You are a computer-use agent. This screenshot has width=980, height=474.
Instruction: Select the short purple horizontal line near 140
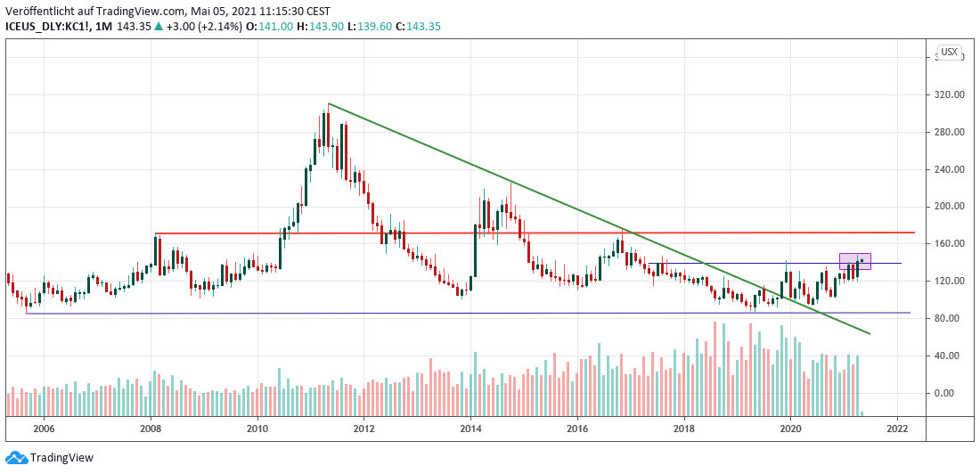(775, 263)
